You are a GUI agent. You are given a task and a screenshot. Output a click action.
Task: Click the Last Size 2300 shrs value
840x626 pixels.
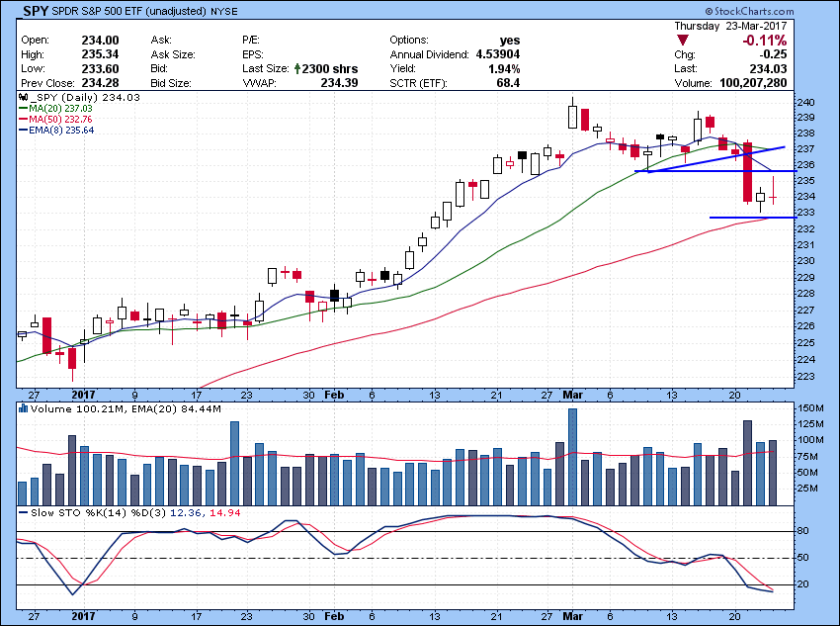[330, 68]
